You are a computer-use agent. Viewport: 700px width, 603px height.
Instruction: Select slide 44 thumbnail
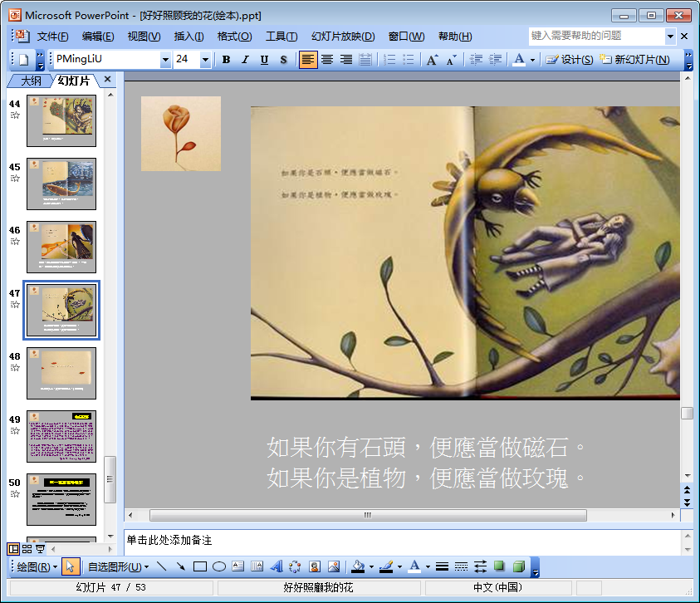pyautogui.click(x=61, y=120)
